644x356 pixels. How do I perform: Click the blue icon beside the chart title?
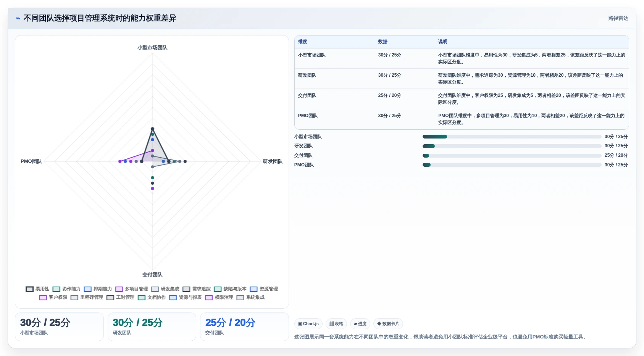click(x=18, y=18)
